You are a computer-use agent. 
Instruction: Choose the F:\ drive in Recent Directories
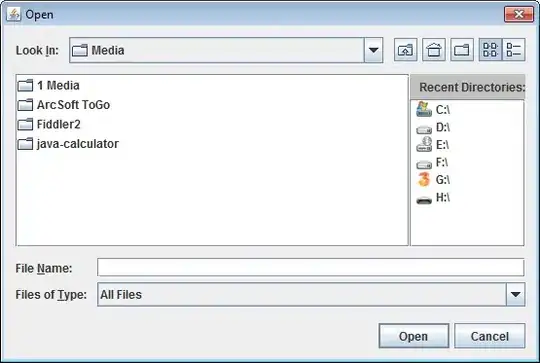pyautogui.click(x=432, y=162)
